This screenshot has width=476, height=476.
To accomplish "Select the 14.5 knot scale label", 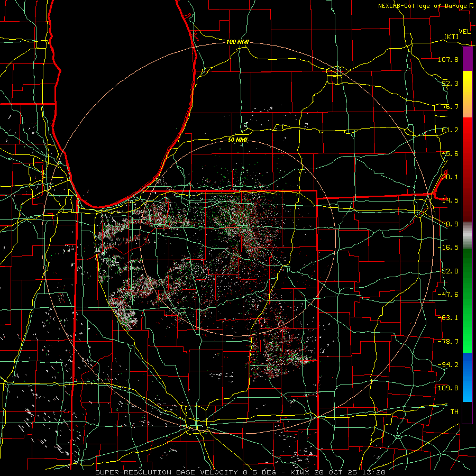I will click(450, 200).
